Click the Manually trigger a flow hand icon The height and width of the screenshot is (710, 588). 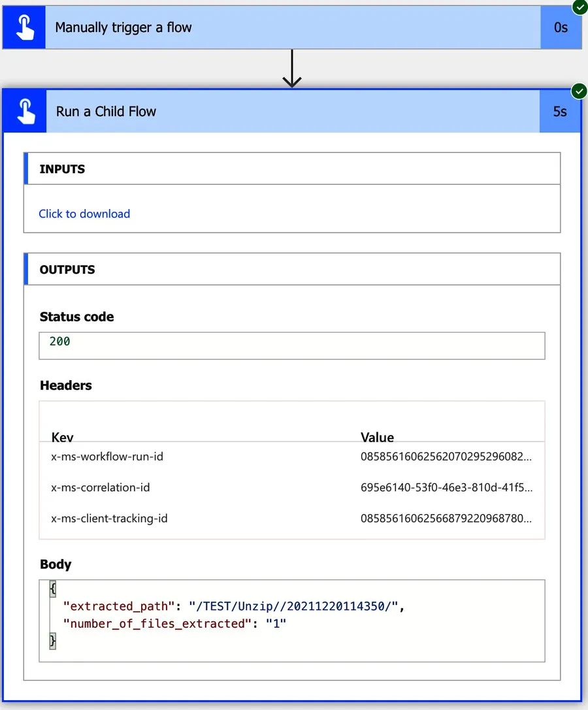pyautogui.click(x=24, y=28)
